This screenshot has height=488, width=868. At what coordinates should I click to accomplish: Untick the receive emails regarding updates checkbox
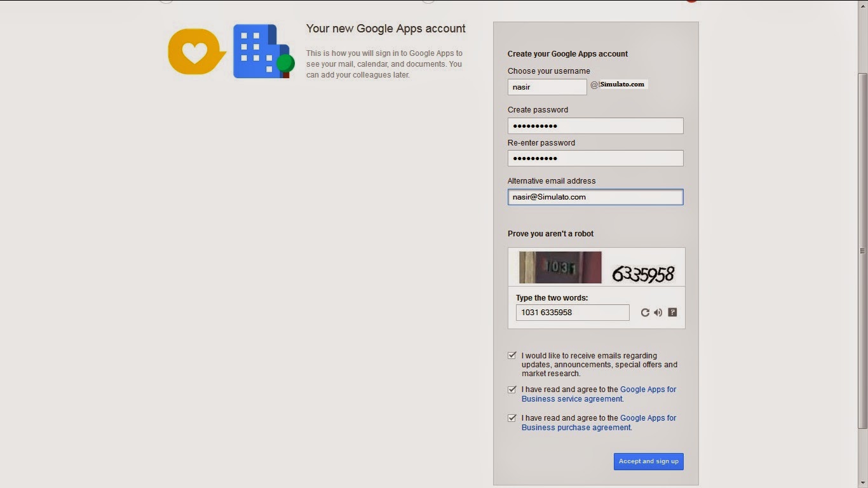512,356
